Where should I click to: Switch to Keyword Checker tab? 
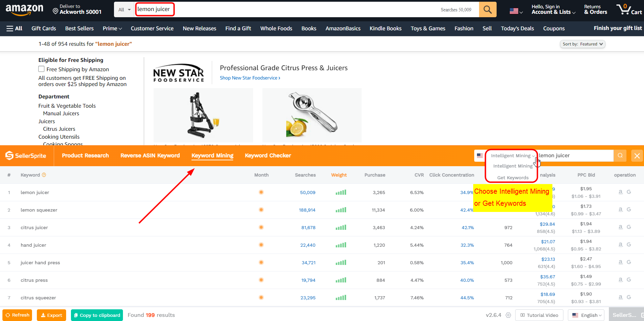coord(268,156)
